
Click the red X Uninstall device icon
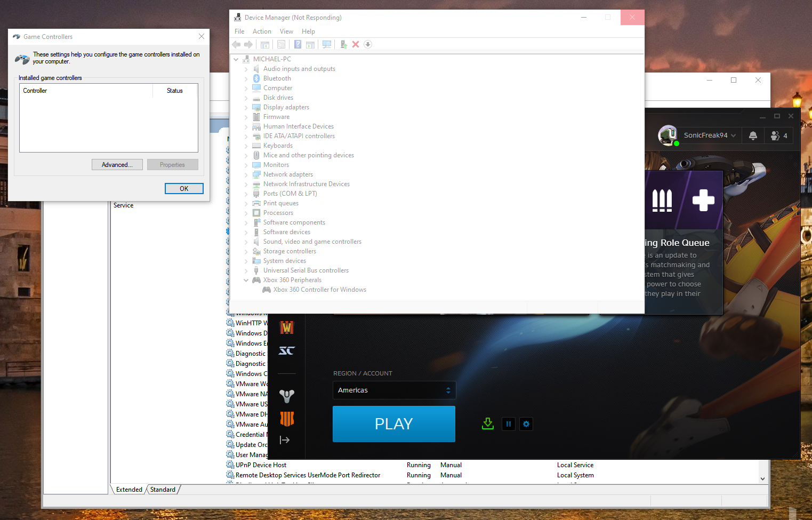[x=356, y=44]
